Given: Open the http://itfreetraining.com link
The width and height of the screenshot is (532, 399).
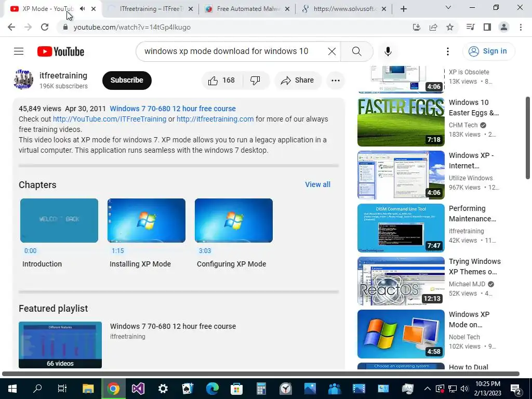Looking at the screenshot, I should (215, 119).
